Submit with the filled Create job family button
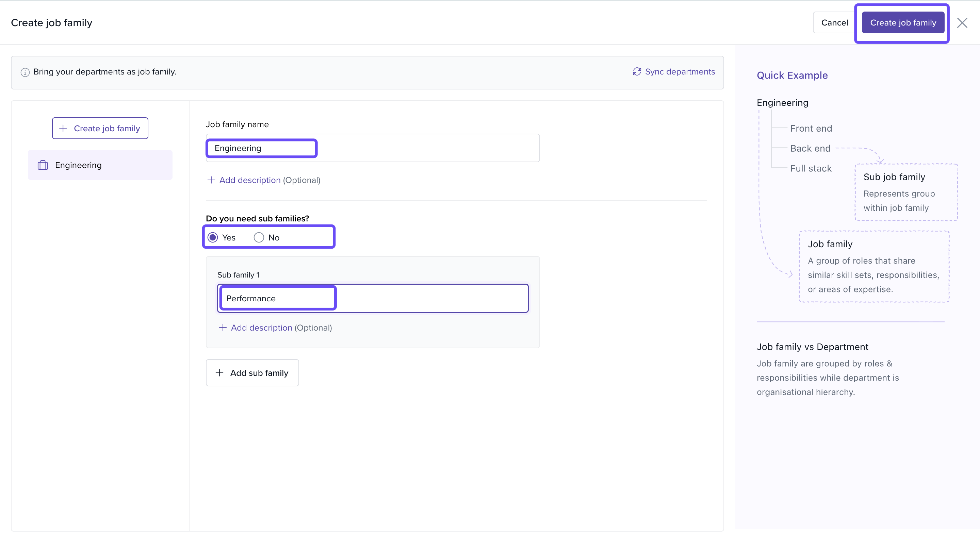980x553 pixels. [x=903, y=23]
